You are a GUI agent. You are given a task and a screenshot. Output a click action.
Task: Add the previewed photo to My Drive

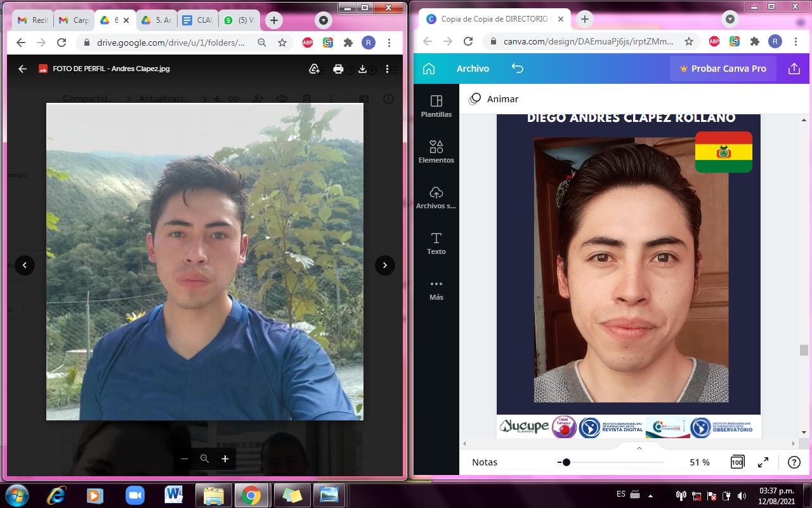[314, 69]
